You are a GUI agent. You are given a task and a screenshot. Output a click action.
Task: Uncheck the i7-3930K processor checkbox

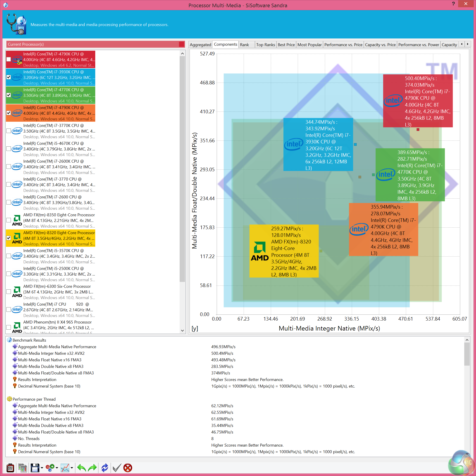[x=9, y=77]
